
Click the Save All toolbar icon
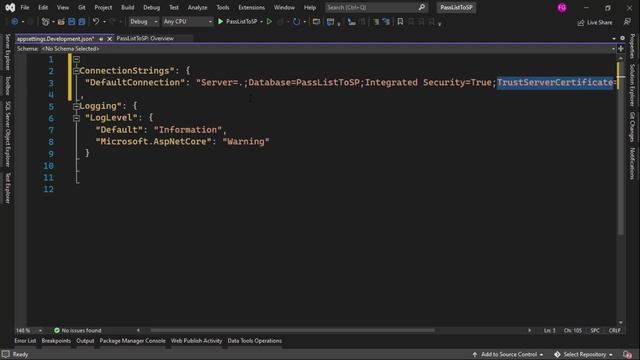82,22
